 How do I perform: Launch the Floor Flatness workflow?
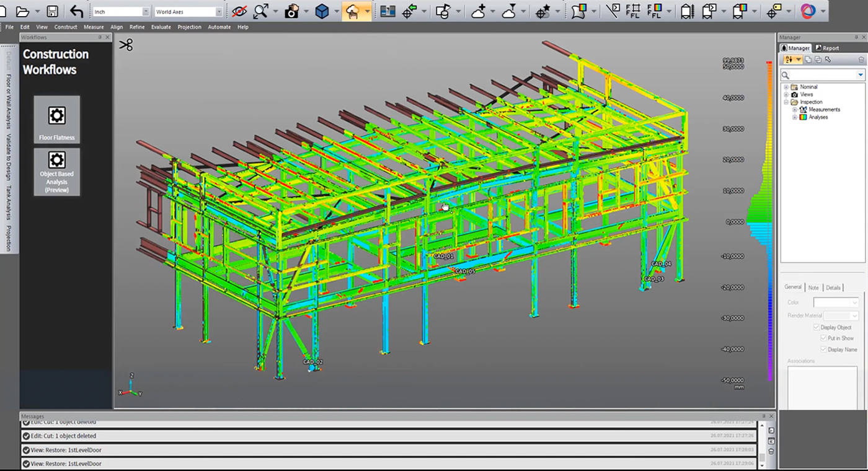[x=56, y=120]
